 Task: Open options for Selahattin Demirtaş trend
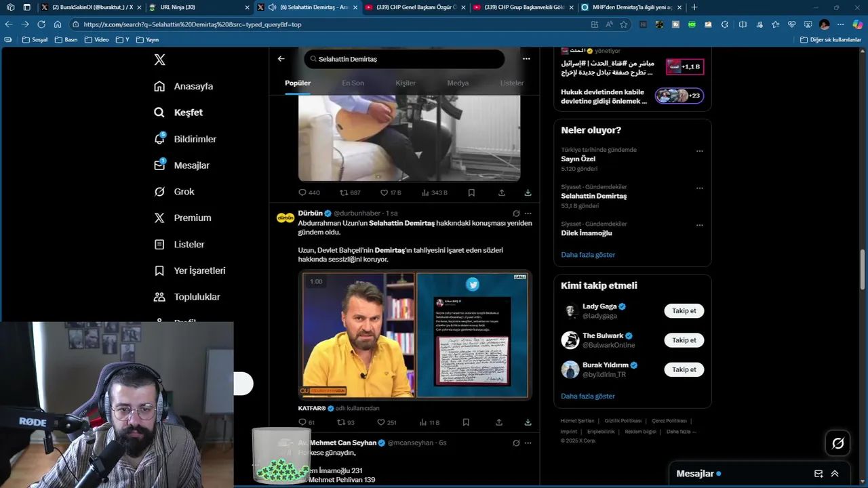pos(700,188)
